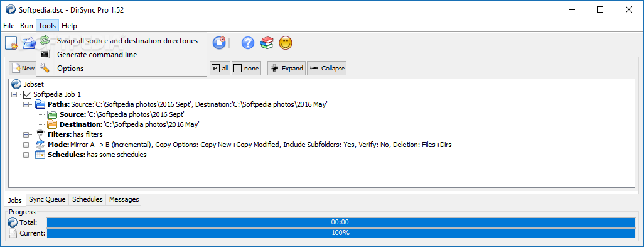
Task: Switch to the Schedules tab
Action: (87, 199)
